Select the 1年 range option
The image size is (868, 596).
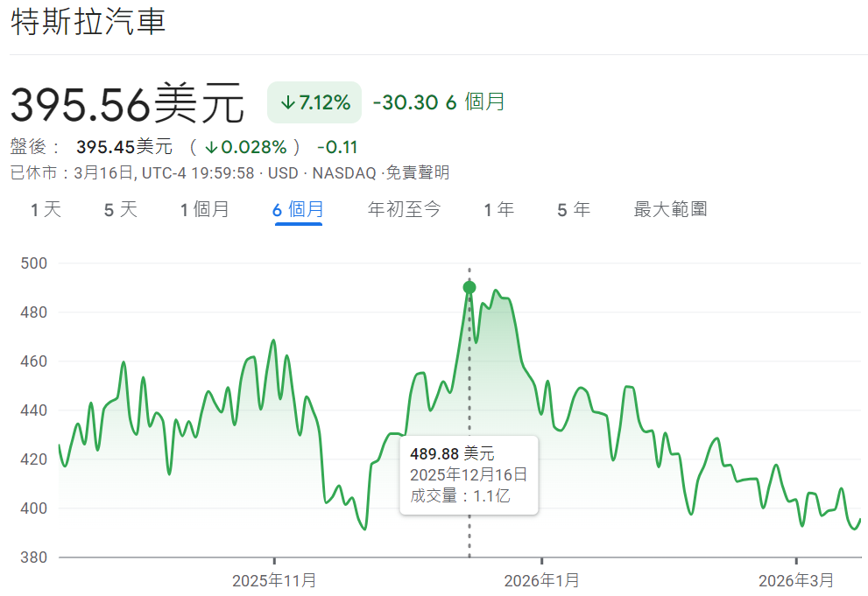(498, 209)
